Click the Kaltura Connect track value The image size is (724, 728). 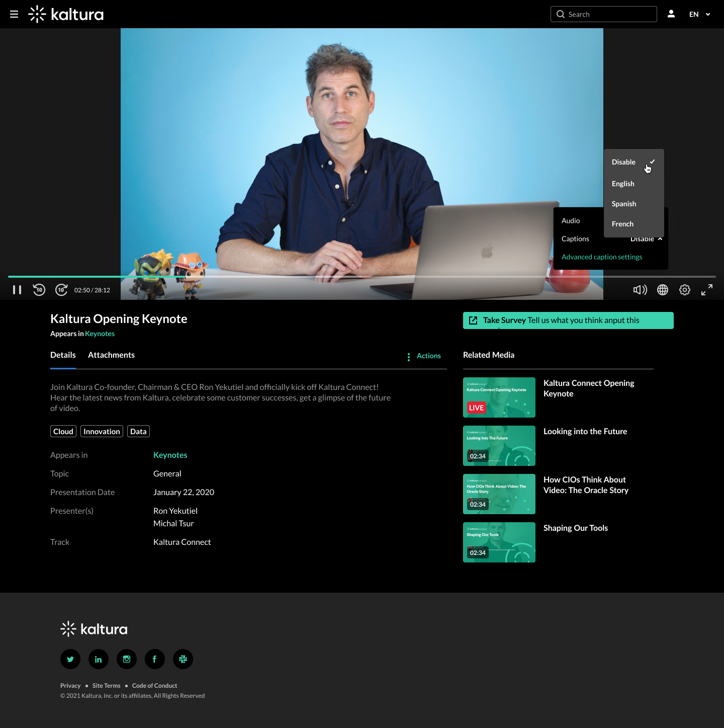point(182,542)
